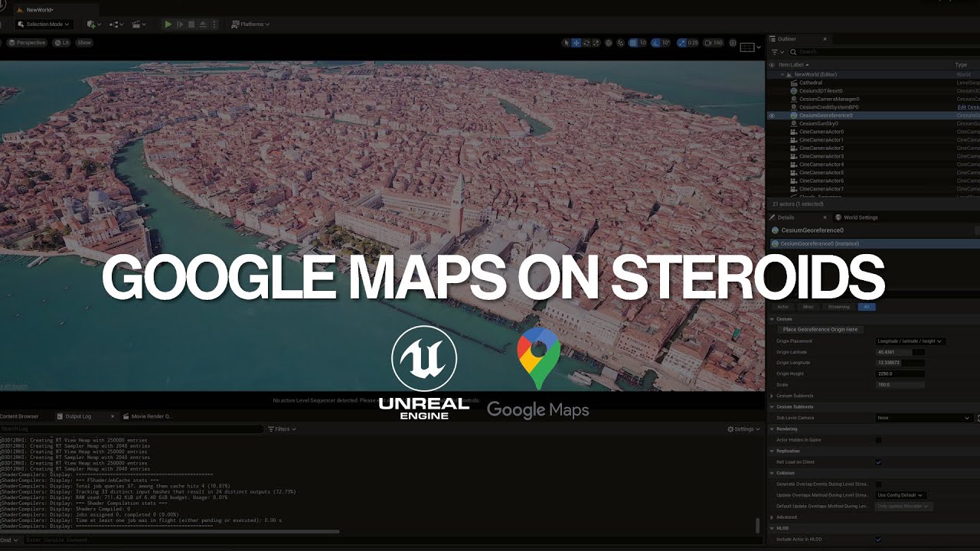Toggle rotation snapping icon
This screenshot has width=980, height=551.
coord(656,43)
